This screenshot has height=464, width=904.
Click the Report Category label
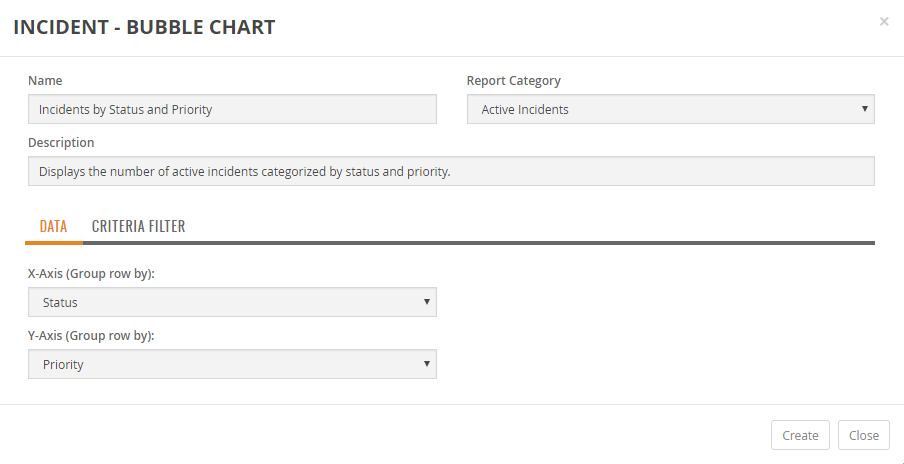(513, 81)
